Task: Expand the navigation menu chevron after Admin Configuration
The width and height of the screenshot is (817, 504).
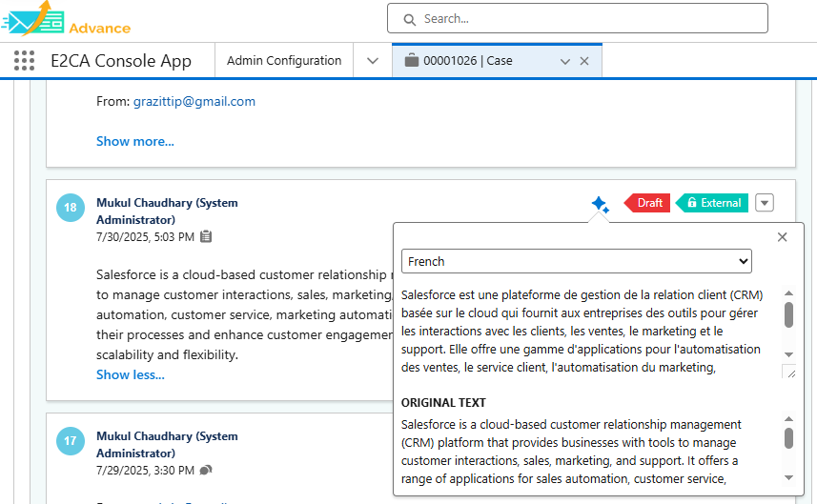Action: pos(373,61)
